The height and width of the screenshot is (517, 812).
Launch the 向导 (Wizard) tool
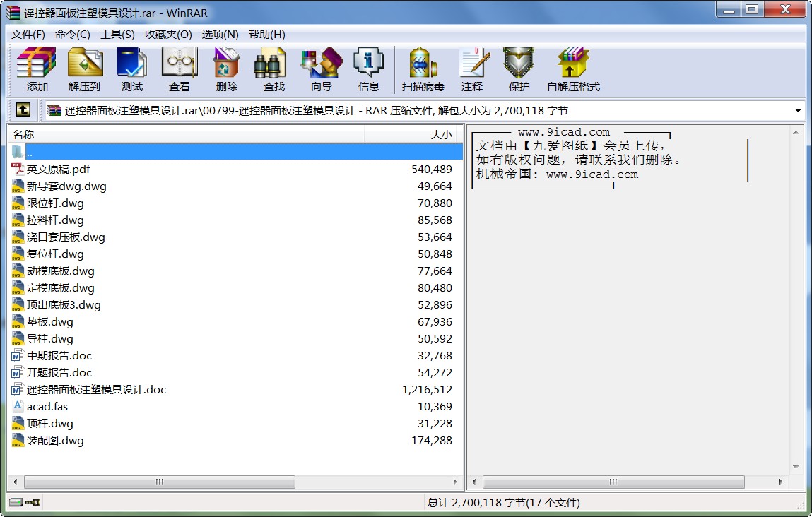point(322,69)
